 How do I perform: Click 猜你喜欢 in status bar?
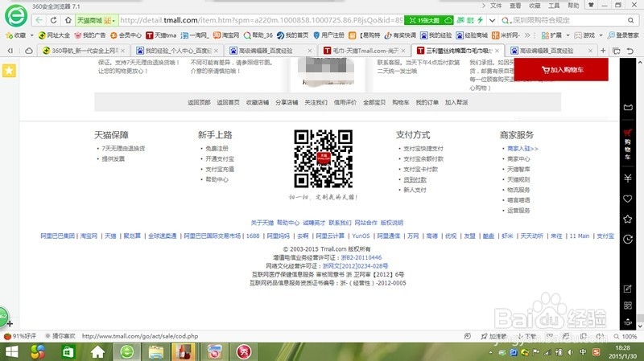pos(60,336)
